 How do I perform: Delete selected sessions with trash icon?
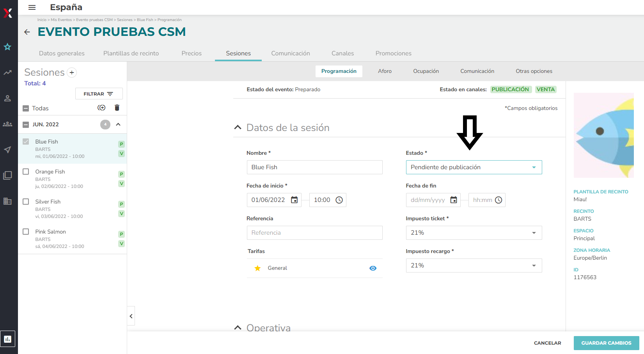117,108
